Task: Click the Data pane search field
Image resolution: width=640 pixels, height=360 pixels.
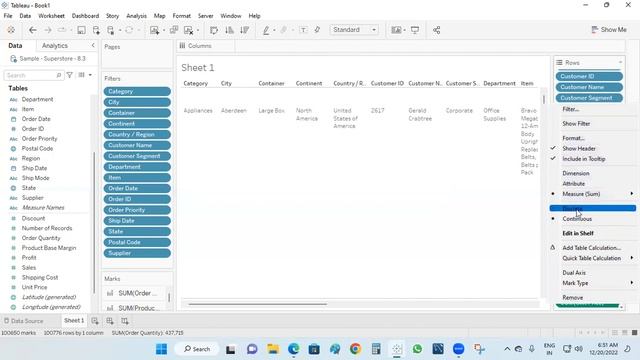Action: coord(33,75)
